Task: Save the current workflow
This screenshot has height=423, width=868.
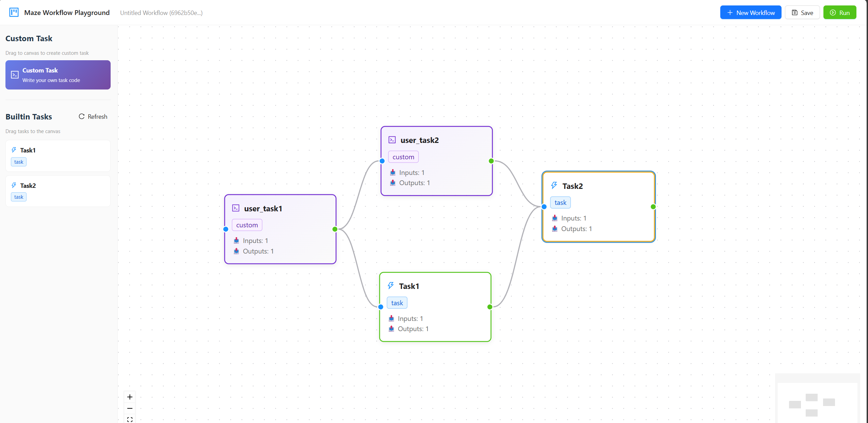Action: coord(802,13)
